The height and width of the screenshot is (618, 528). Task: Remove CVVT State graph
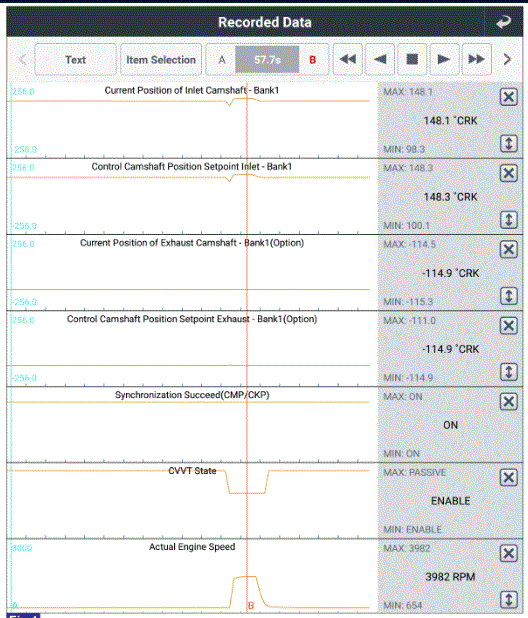[x=509, y=478]
